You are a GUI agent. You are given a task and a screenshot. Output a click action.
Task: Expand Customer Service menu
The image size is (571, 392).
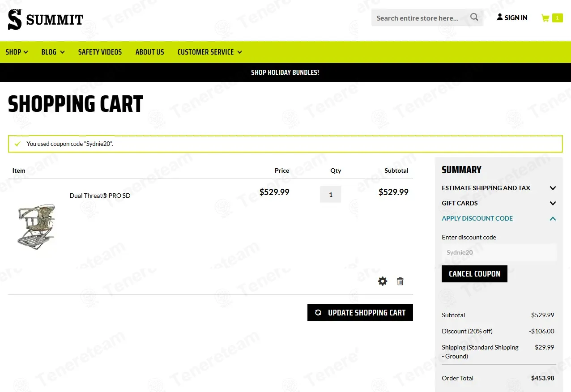point(209,52)
